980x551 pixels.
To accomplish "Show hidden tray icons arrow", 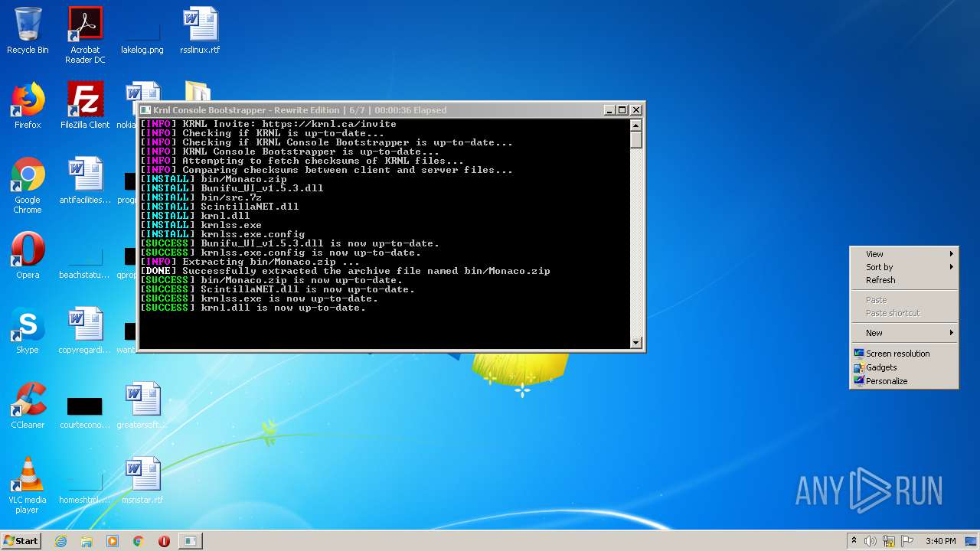I will tap(854, 541).
